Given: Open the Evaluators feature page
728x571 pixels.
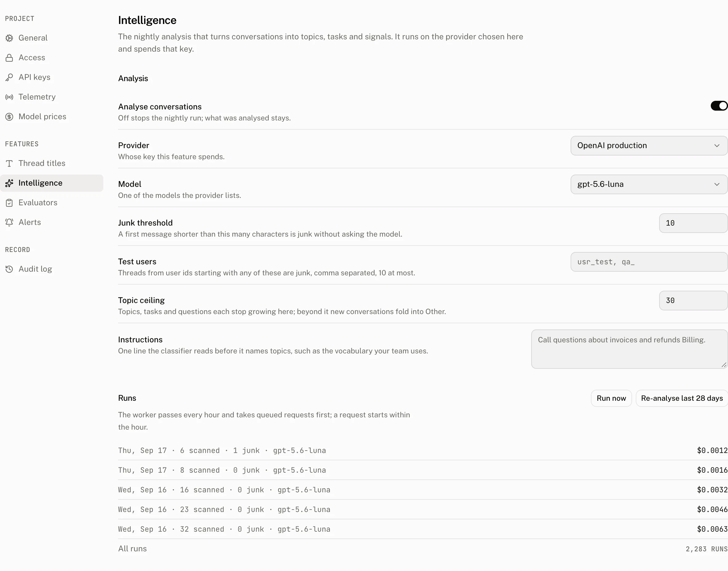Looking at the screenshot, I should 52,203.
